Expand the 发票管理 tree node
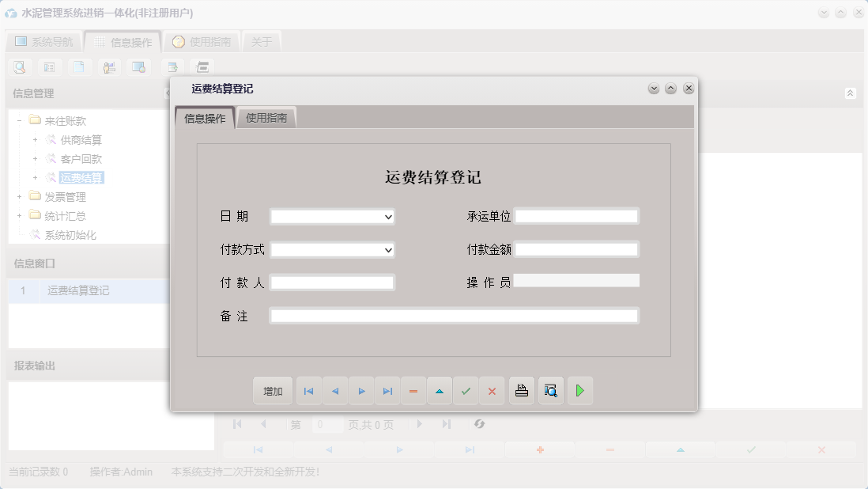868x489 pixels. tap(21, 197)
